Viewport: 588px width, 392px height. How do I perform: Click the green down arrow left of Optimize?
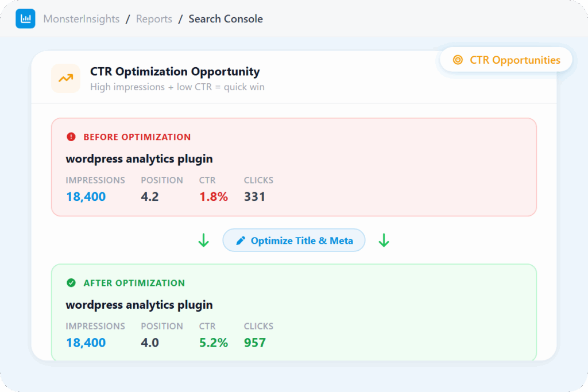pos(204,241)
